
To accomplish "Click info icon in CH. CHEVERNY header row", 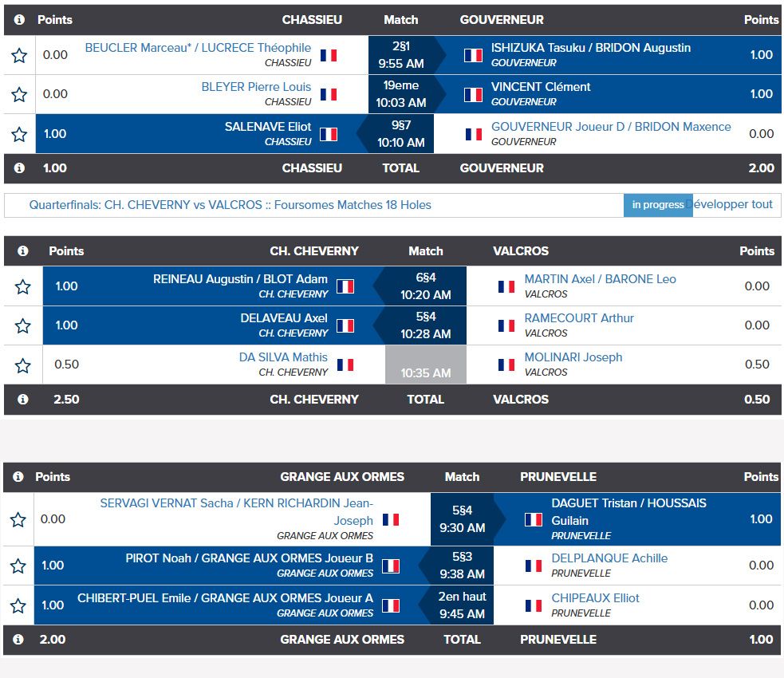I will click(22, 251).
